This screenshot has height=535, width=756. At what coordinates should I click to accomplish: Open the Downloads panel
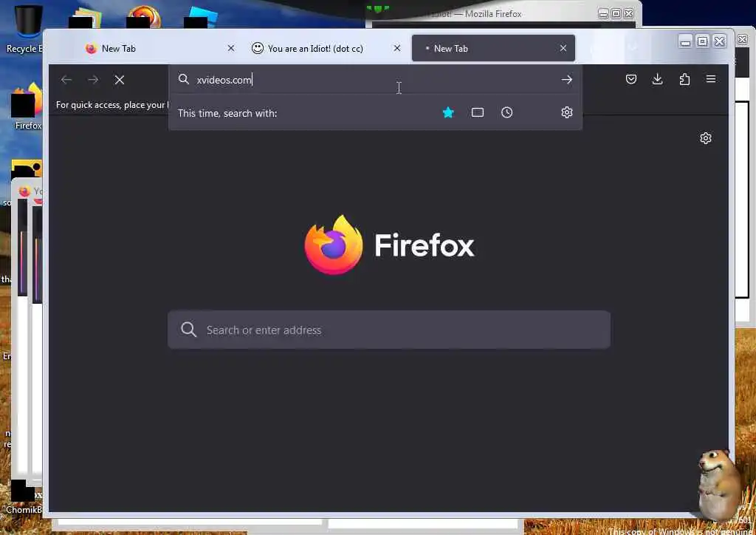pos(657,79)
